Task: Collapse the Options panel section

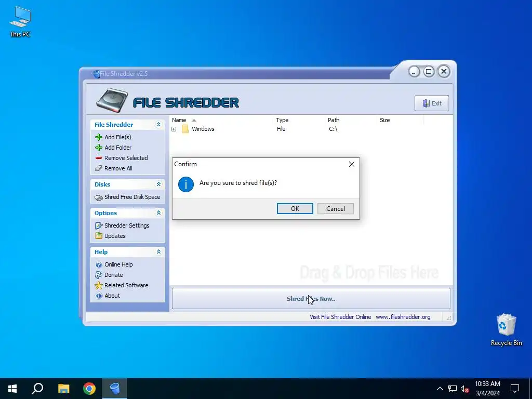Action: point(158,212)
